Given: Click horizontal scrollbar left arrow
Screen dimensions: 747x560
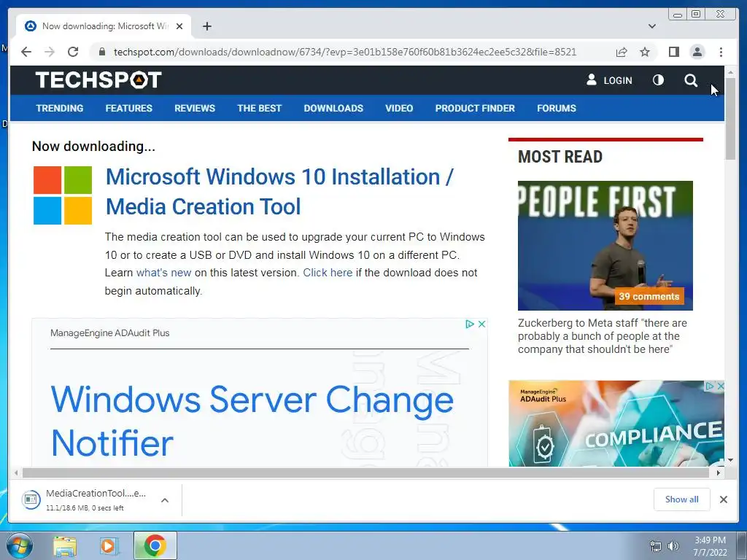Looking at the screenshot, I should (16, 472).
